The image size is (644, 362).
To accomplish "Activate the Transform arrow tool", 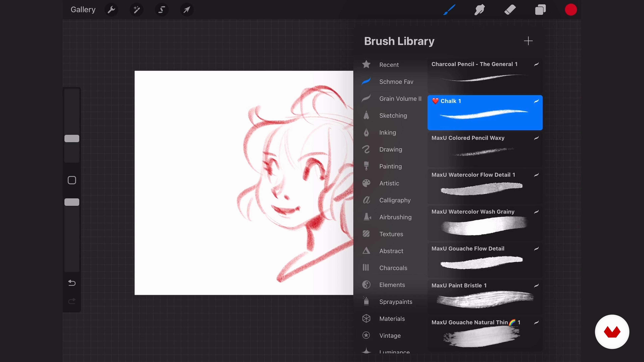I will tap(187, 10).
